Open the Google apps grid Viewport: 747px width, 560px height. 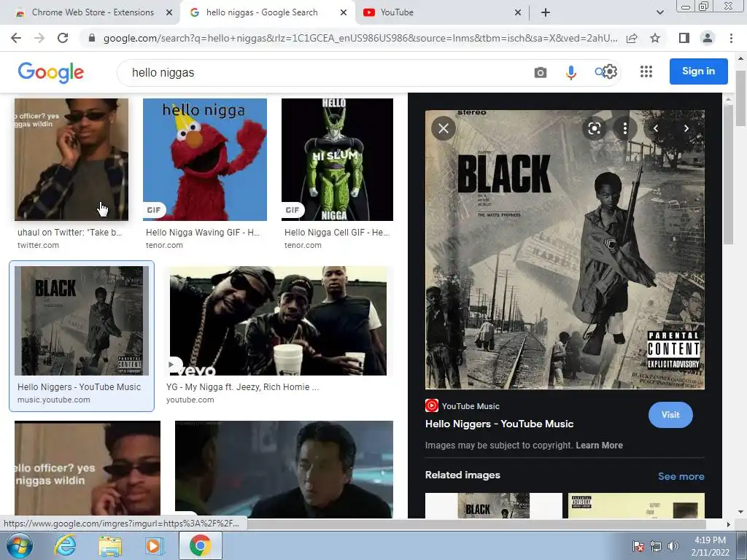646,71
